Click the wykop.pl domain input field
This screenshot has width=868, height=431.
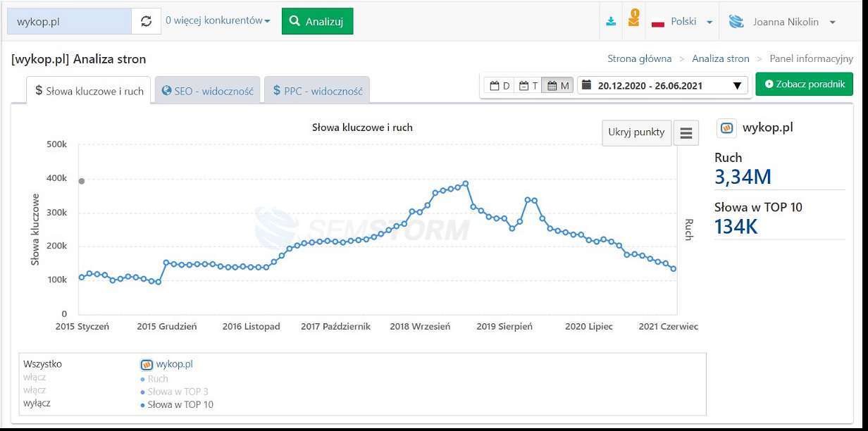pos(69,21)
